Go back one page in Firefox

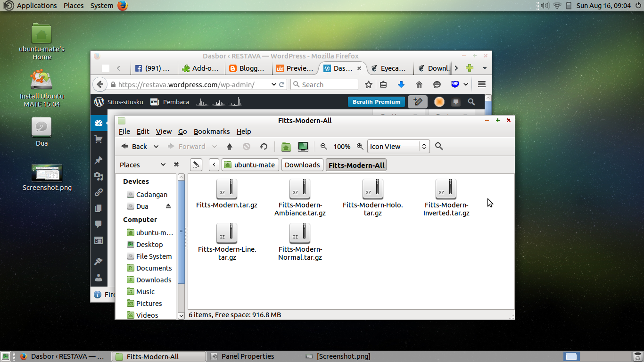(x=100, y=84)
